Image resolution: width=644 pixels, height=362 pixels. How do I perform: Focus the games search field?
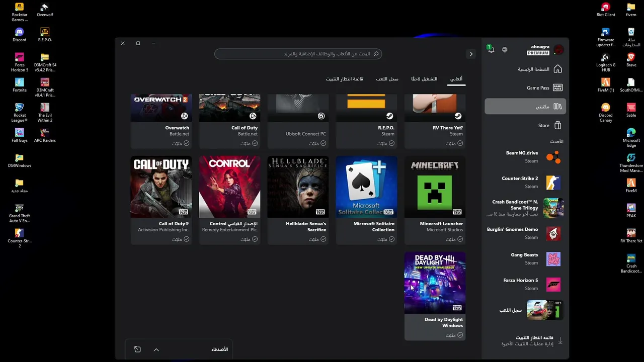coord(298,54)
